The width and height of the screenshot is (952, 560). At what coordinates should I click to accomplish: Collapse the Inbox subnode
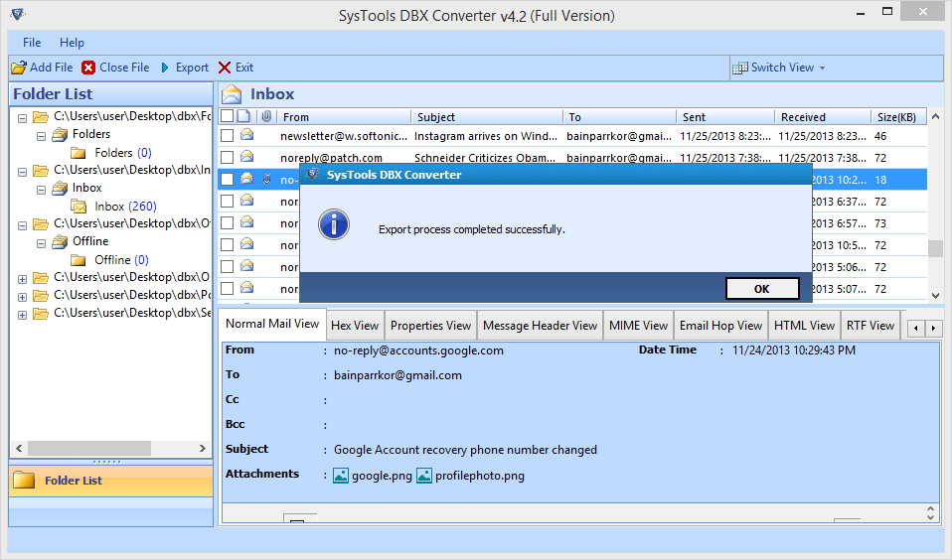click(x=42, y=190)
